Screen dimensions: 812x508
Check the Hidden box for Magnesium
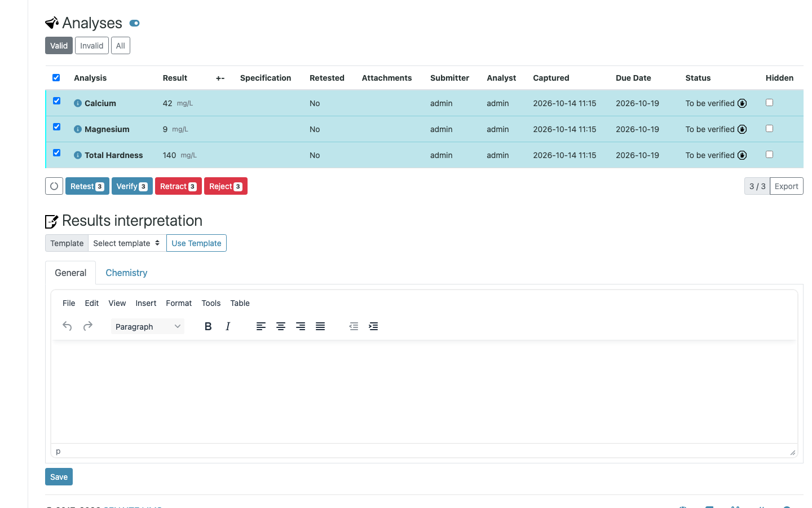(x=769, y=129)
